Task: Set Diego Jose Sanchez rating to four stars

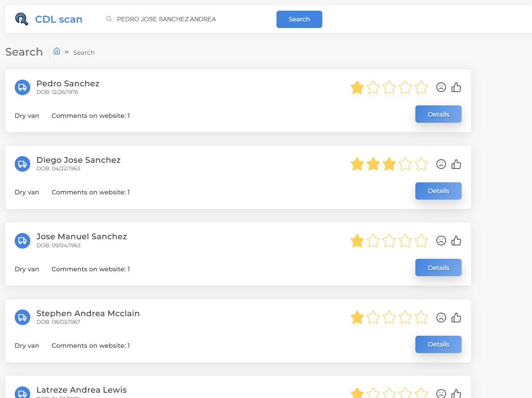Action: coord(405,164)
